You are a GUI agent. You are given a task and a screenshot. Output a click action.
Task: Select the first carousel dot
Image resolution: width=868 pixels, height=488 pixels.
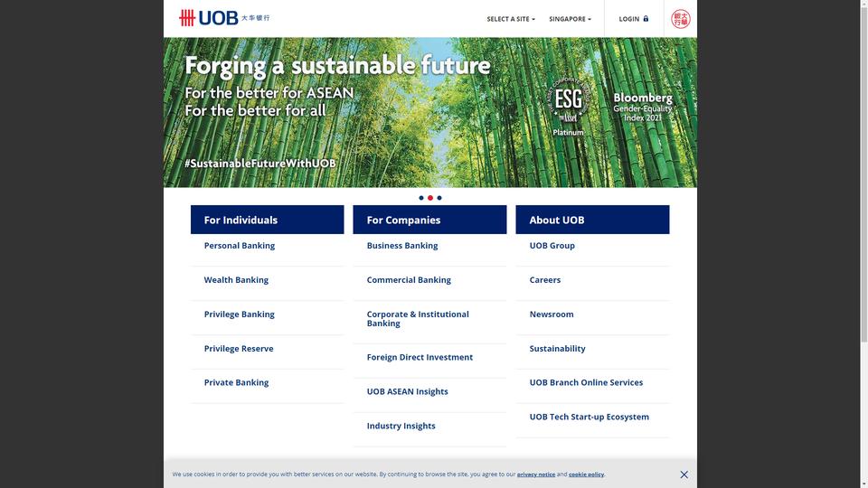(421, 198)
